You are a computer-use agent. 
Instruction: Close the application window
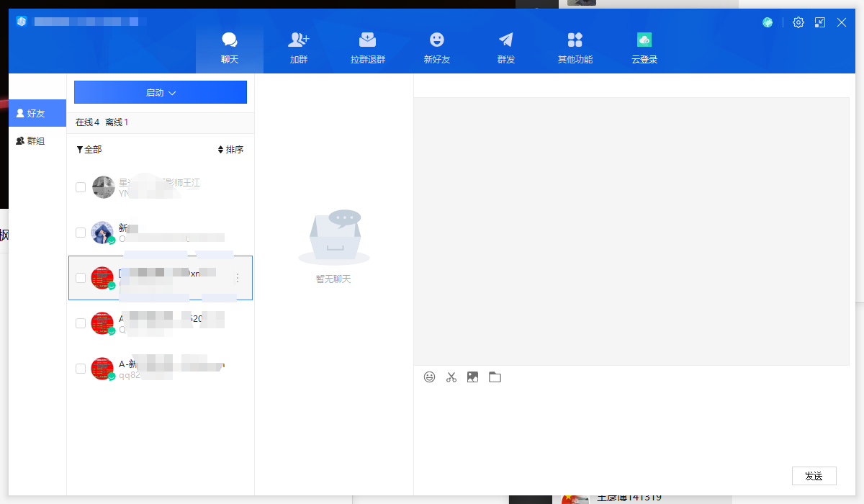pyautogui.click(x=842, y=22)
